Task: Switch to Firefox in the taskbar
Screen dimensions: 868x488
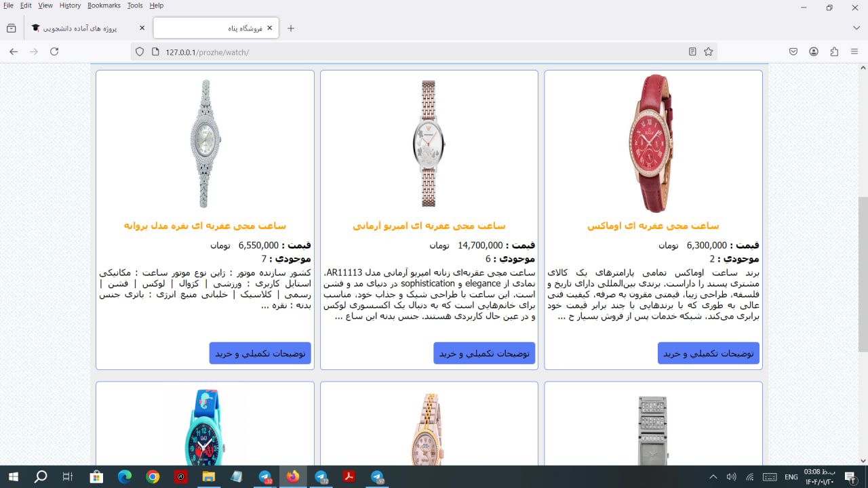Action: click(293, 477)
